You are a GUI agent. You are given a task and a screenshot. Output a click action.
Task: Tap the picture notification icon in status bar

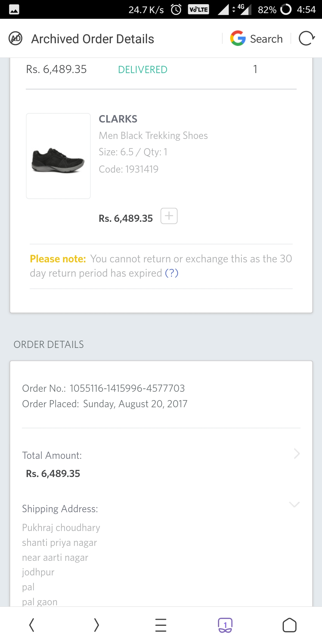click(x=14, y=10)
